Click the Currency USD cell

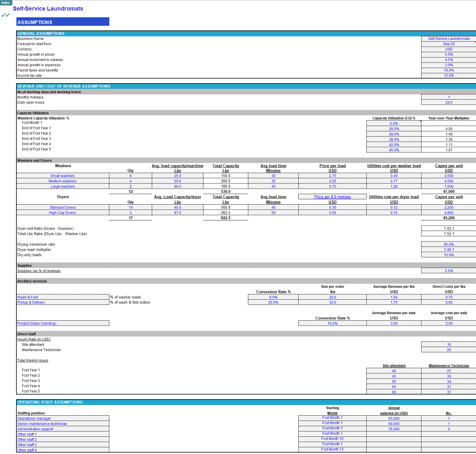448,49
